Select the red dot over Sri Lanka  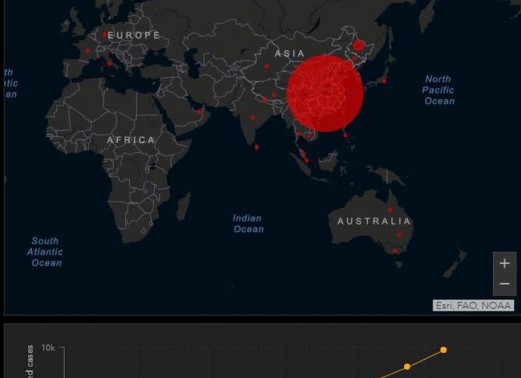(x=256, y=147)
